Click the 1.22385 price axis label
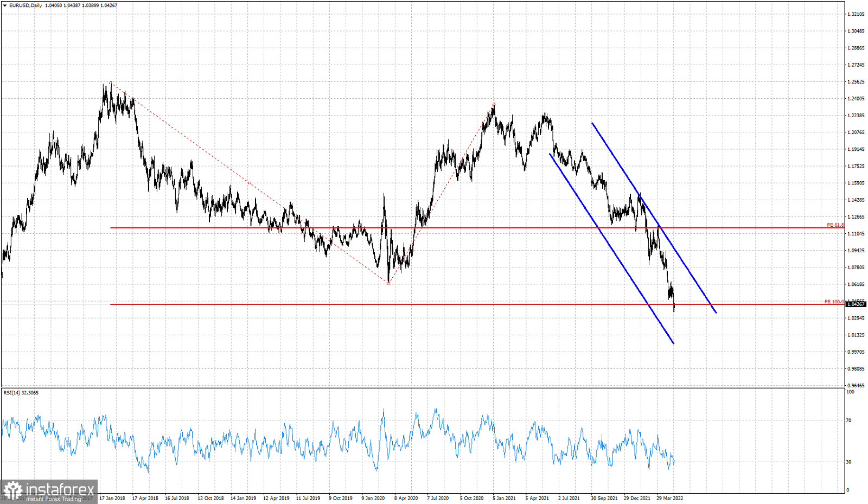Image resolution: width=868 pixels, height=504 pixels. (x=856, y=116)
